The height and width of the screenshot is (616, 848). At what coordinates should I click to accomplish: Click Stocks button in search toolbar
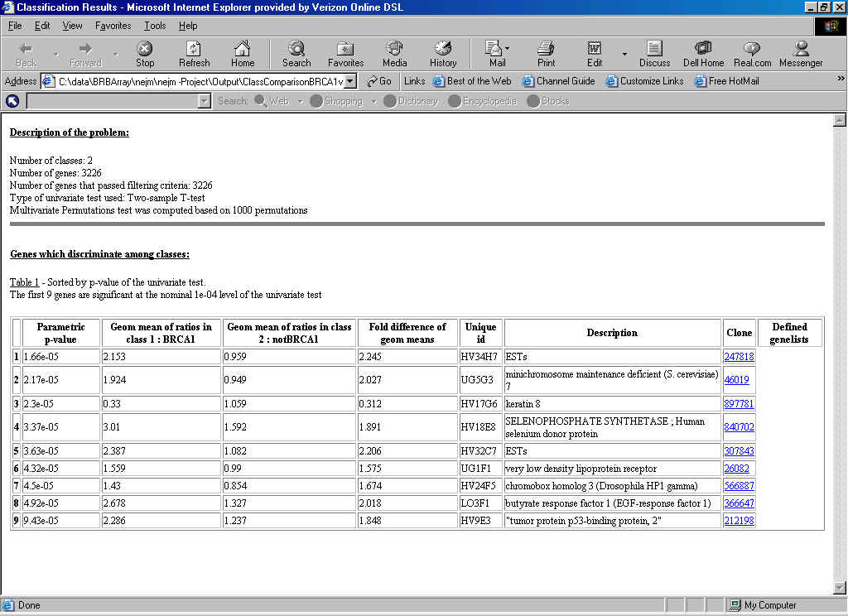point(548,101)
